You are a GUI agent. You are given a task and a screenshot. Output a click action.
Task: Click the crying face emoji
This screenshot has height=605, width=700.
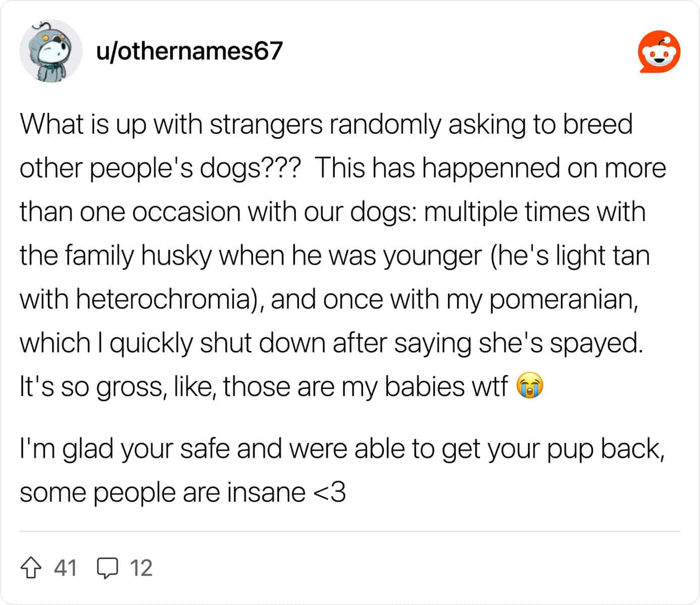click(530, 387)
